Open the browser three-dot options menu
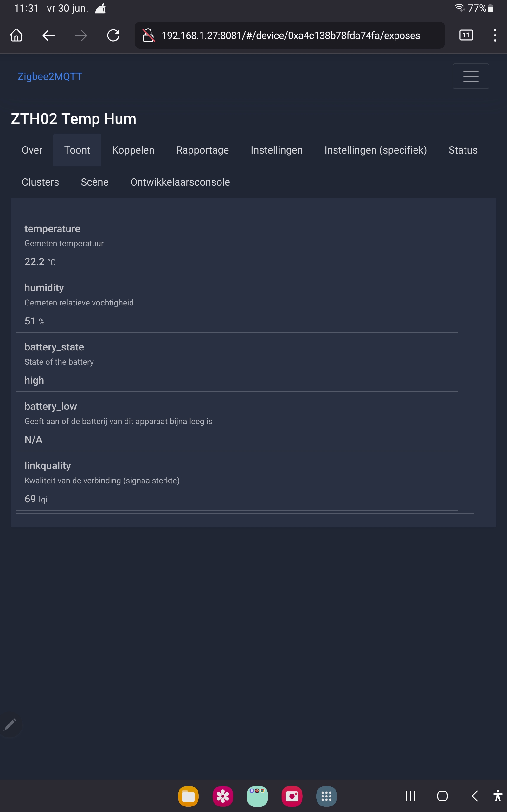The image size is (507, 812). 495,35
